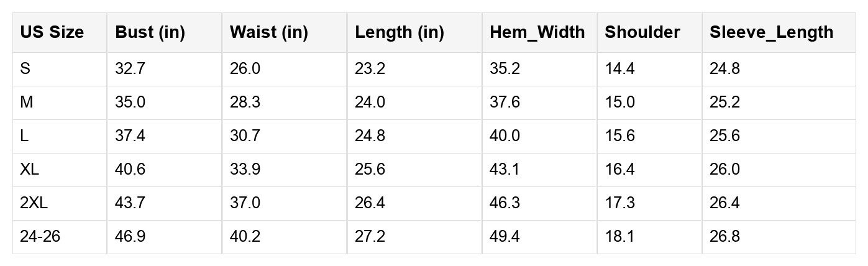Image resolution: width=868 pixels, height=266 pixels.
Task: Click the 24-26 size cell
Action: (40, 237)
